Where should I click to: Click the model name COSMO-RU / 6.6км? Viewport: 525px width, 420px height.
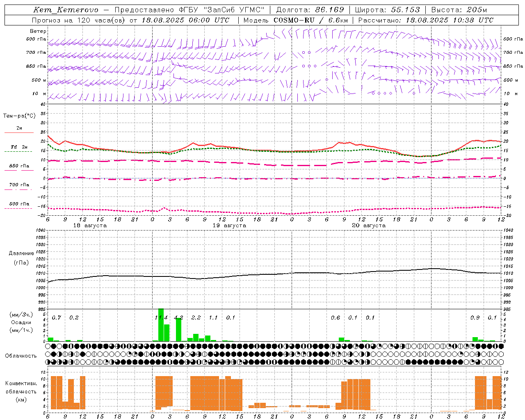(310, 20)
